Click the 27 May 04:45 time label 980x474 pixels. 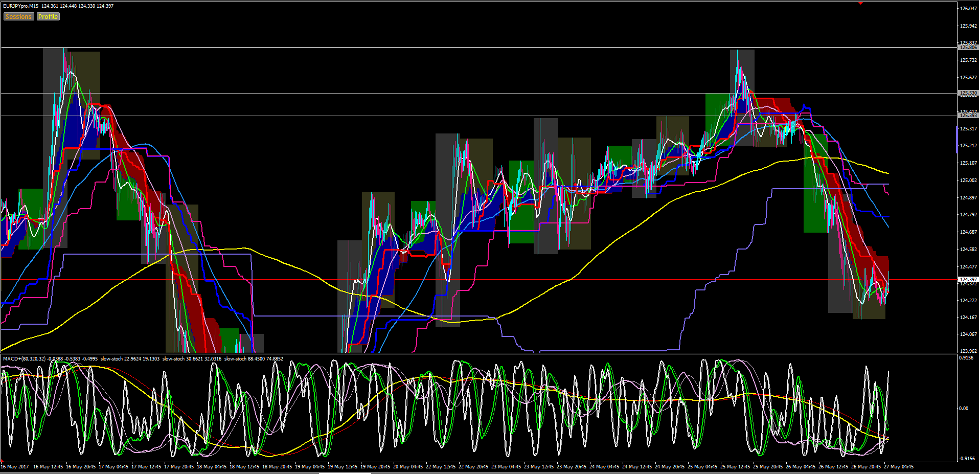(x=899, y=467)
